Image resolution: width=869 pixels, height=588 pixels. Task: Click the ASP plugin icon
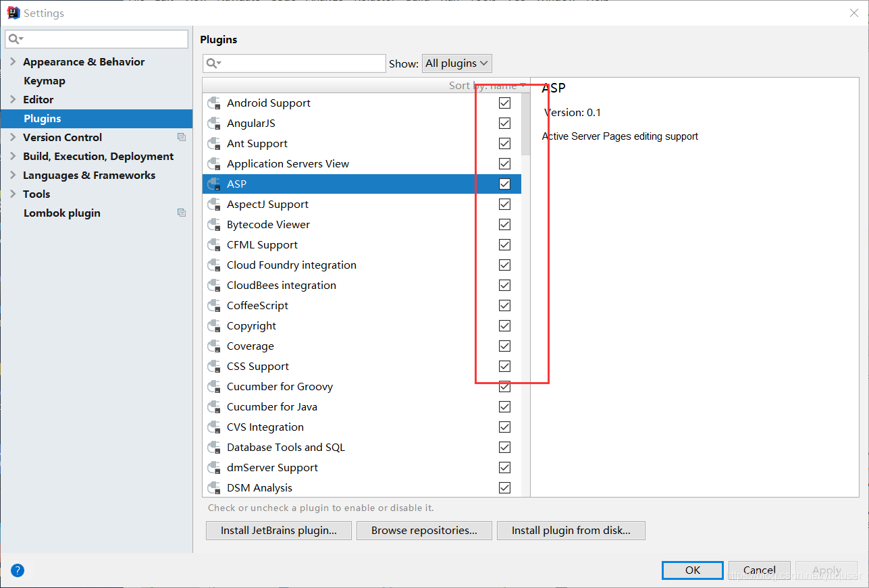pos(215,184)
